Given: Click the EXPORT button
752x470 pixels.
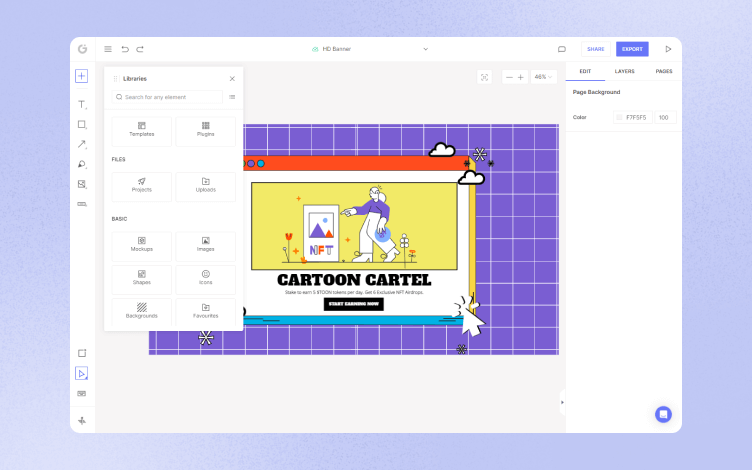Looking at the screenshot, I should [x=632, y=49].
